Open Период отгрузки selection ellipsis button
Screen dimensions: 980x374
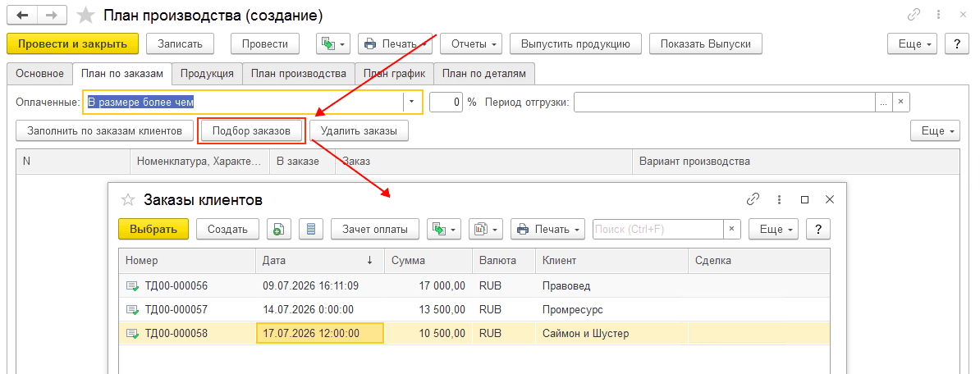[x=884, y=102]
